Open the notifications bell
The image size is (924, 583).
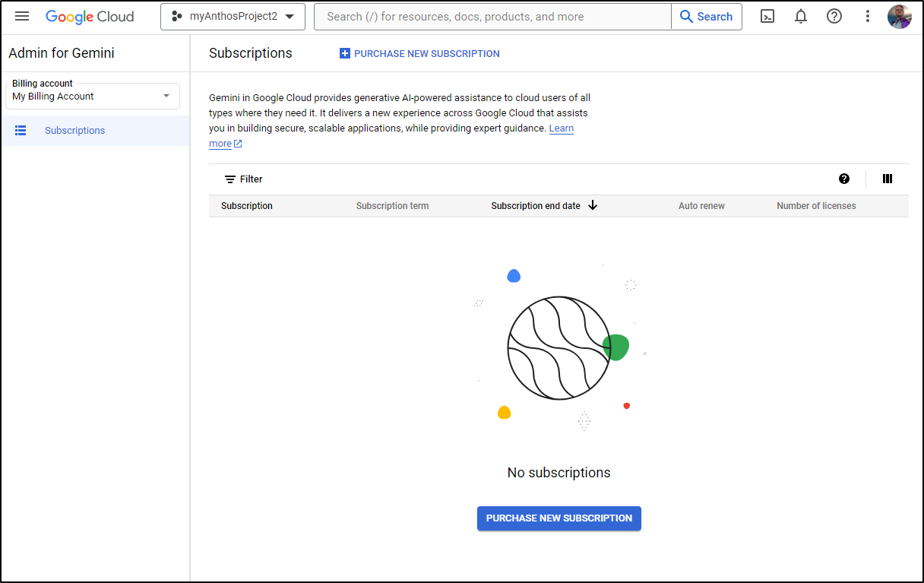(x=801, y=16)
